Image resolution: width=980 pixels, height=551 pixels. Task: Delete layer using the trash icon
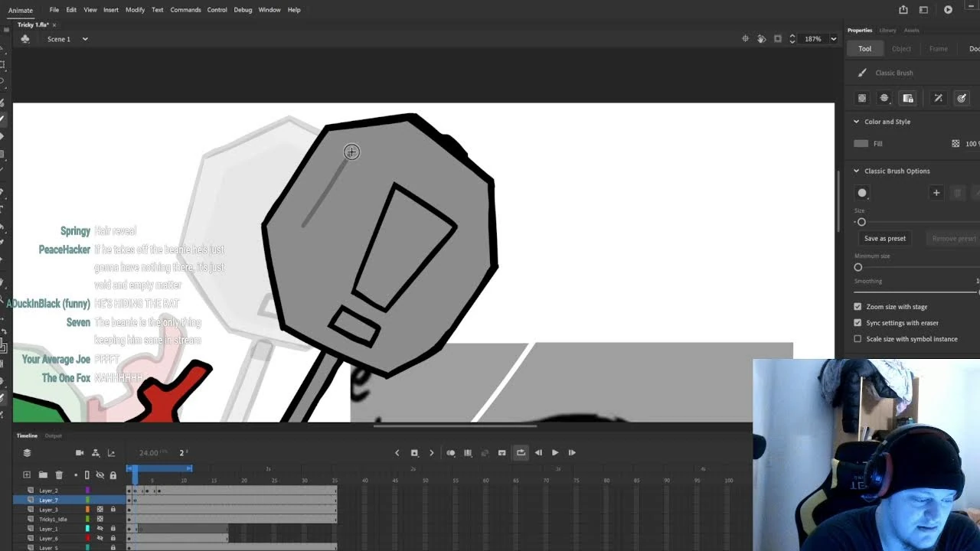[60, 474]
